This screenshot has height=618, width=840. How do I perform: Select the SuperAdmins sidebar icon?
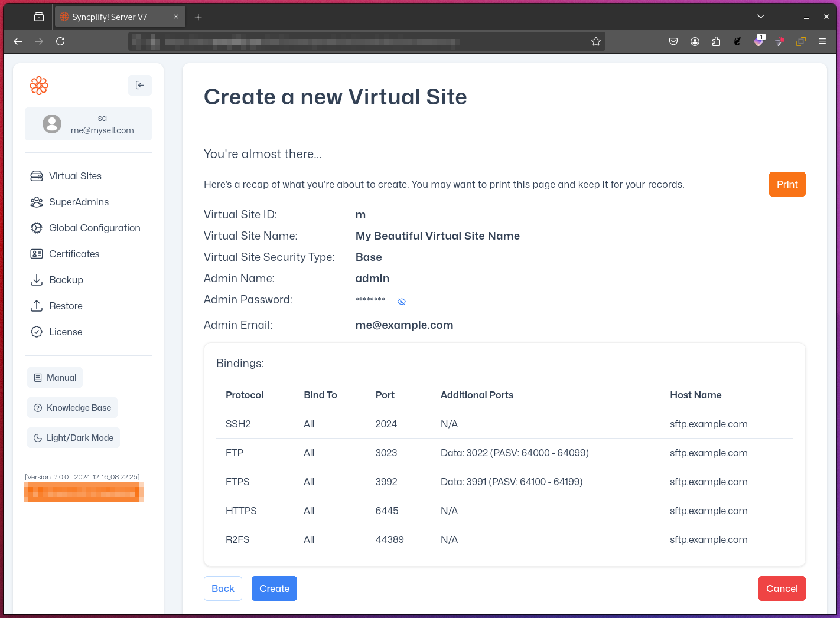(37, 202)
